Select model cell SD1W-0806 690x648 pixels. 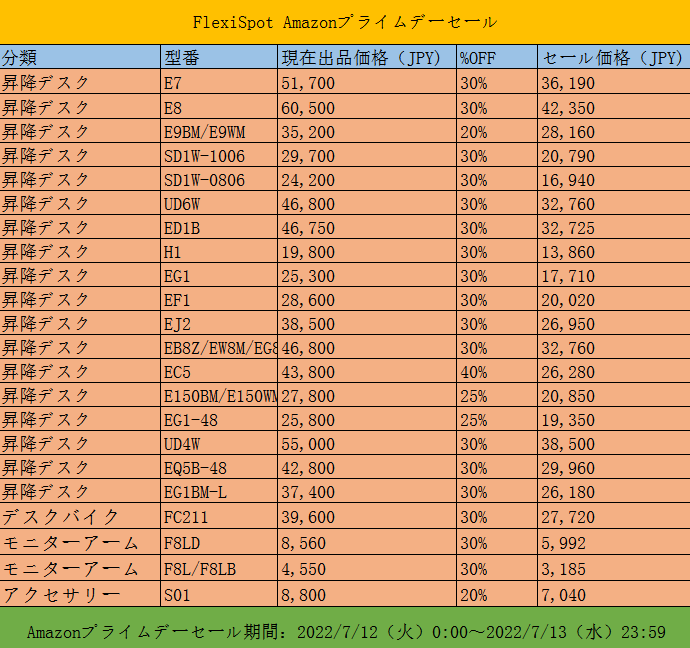pyautogui.click(x=219, y=179)
